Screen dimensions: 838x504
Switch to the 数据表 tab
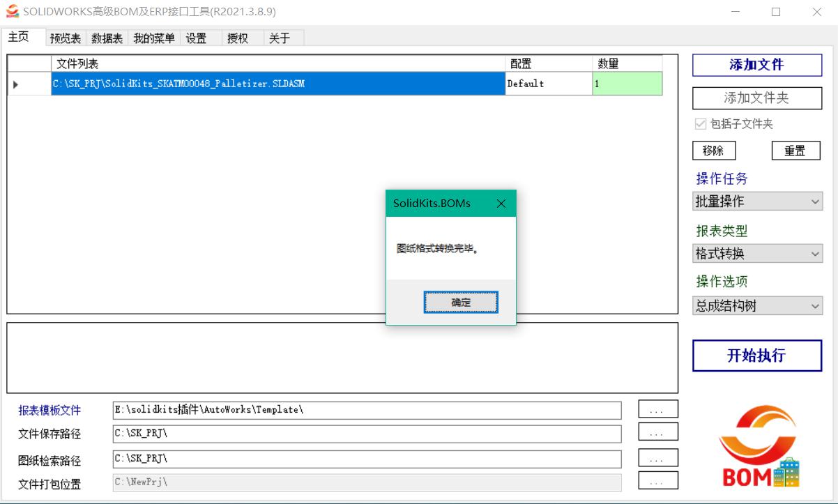[106, 38]
